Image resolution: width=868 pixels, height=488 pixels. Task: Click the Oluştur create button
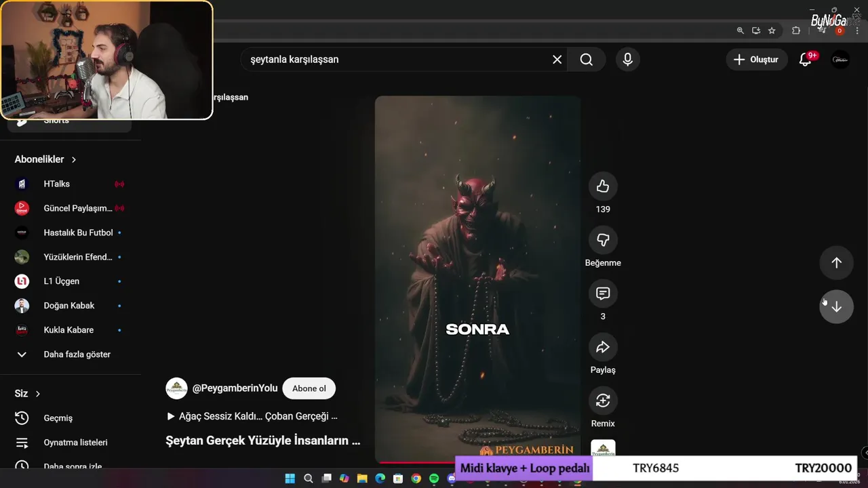pos(757,60)
